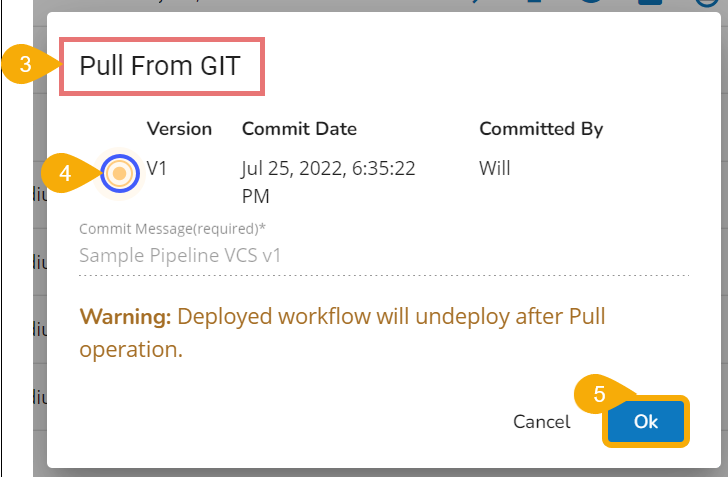This screenshot has height=477, width=728.
Task: Click the Commit Date column header
Action: tap(299, 129)
